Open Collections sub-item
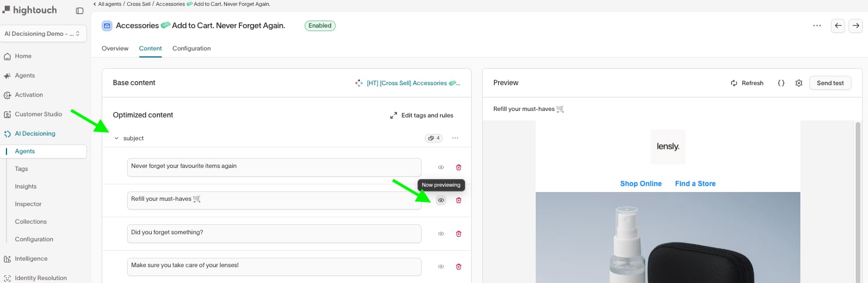The height and width of the screenshot is (283, 868). point(31,222)
